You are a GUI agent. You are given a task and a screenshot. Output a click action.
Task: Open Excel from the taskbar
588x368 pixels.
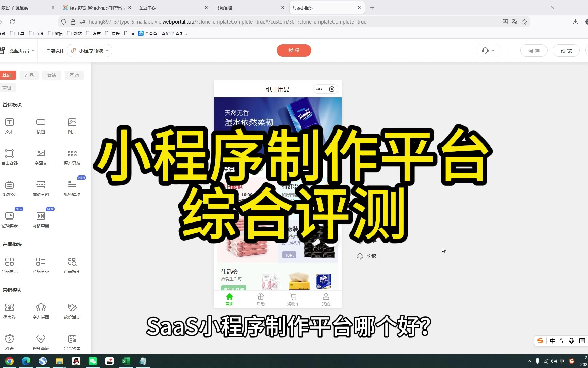[x=126, y=361]
